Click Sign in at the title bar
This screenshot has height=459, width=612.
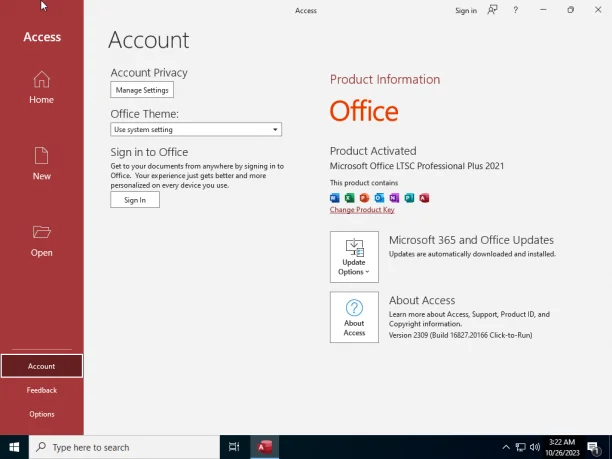tap(466, 11)
